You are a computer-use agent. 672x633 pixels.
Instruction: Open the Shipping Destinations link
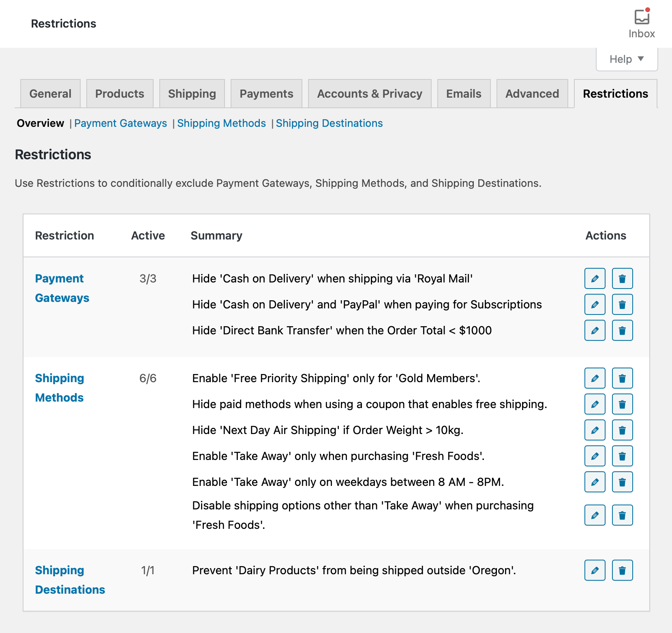(x=329, y=123)
